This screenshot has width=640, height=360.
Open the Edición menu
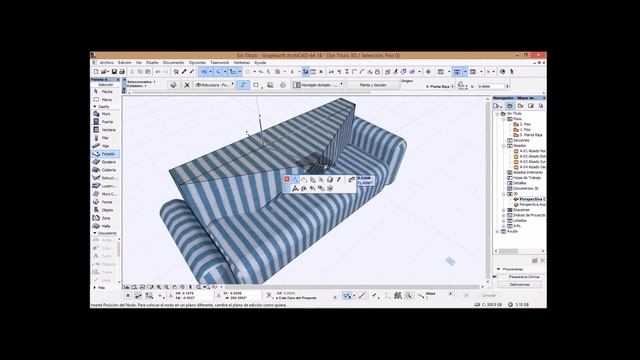(124, 63)
